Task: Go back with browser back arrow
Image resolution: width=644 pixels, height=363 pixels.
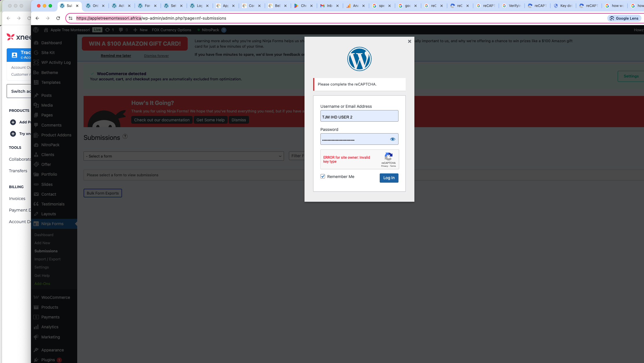Action: pyautogui.click(x=37, y=18)
